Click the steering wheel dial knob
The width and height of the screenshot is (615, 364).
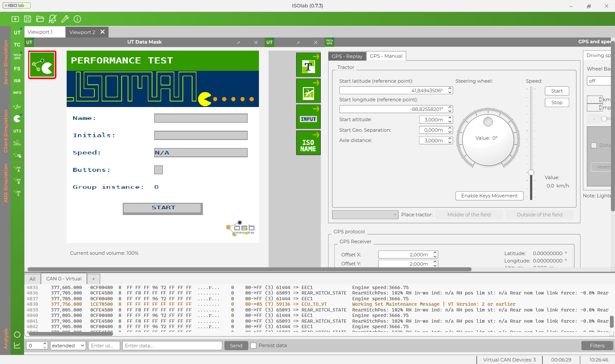click(488, 122)
